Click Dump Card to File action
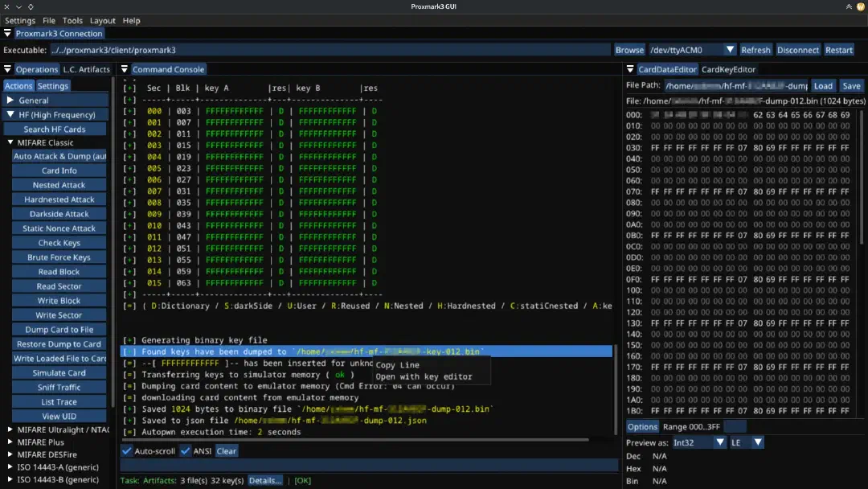 tap(59, 330)
